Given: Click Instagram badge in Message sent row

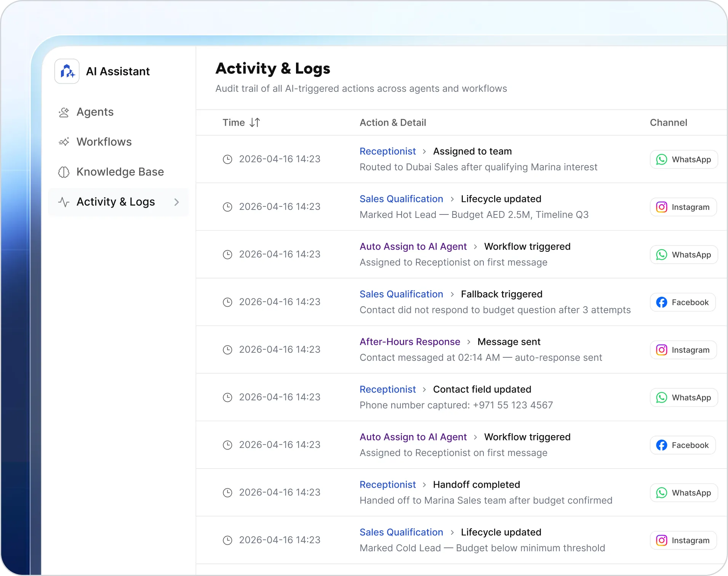Looking at the screenshot, I should [x=683, y=350].
